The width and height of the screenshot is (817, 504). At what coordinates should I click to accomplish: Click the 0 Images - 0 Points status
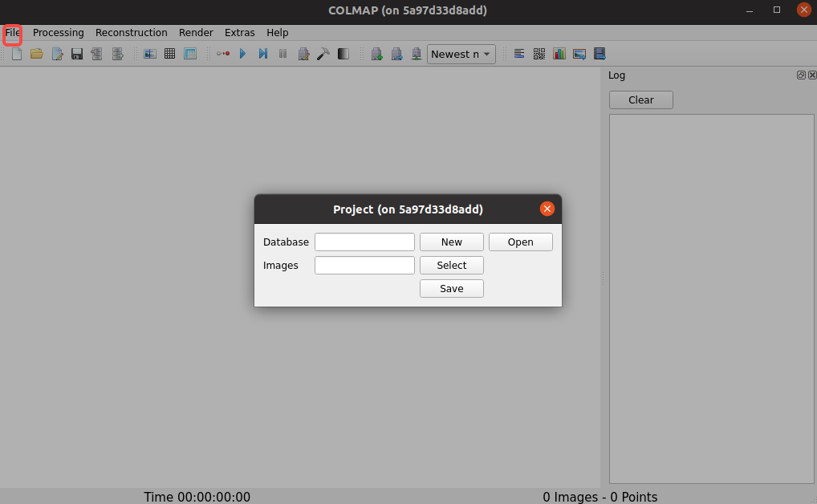tap(600, 497)
